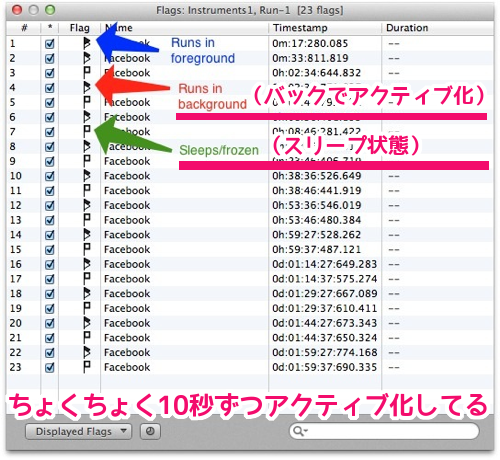Uncheck the checkbox for flag 13
The height and width of the screenshot is (460, 500).
50,220
